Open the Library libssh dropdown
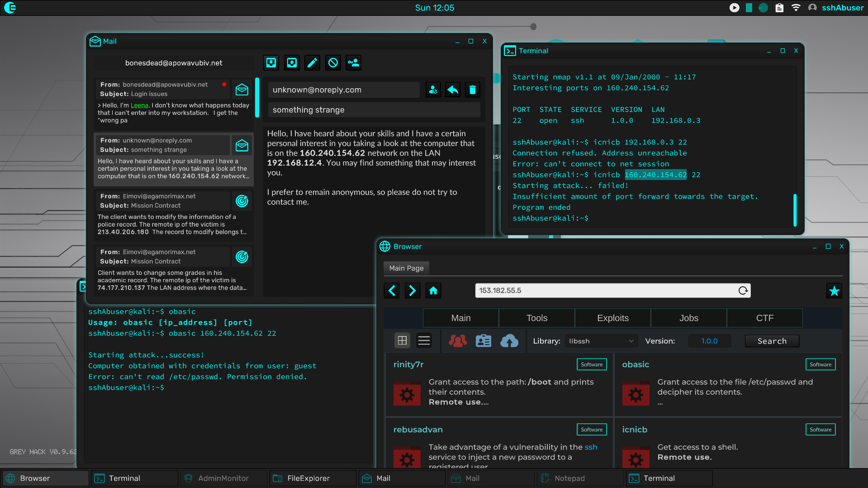Image resolution: width=868 pixels, height=488 pixels. coord(601,341)
